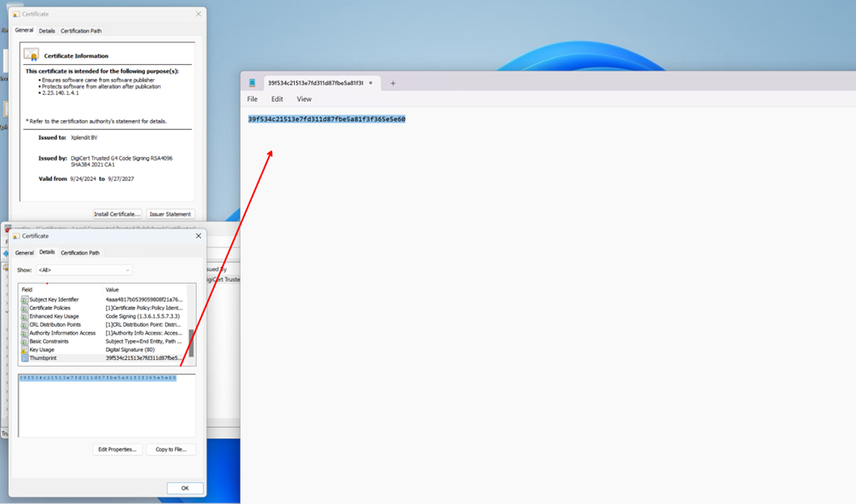Click the Enhanced Key Usage field icon
Screen dimensions: 856x504
tap(25, 316)
